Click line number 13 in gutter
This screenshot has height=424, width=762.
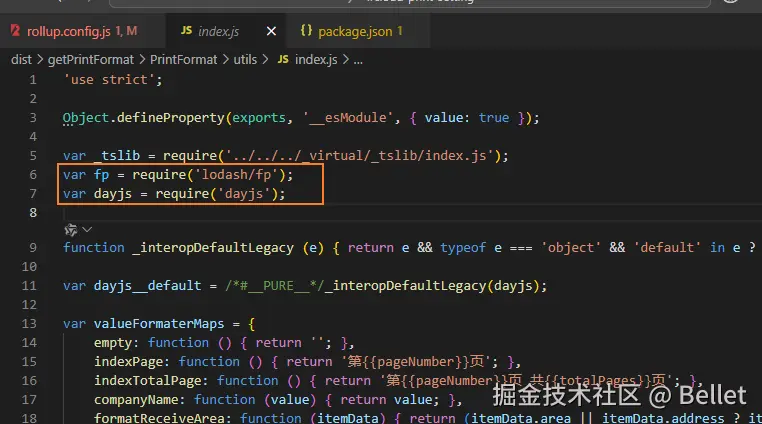[29, 324]
